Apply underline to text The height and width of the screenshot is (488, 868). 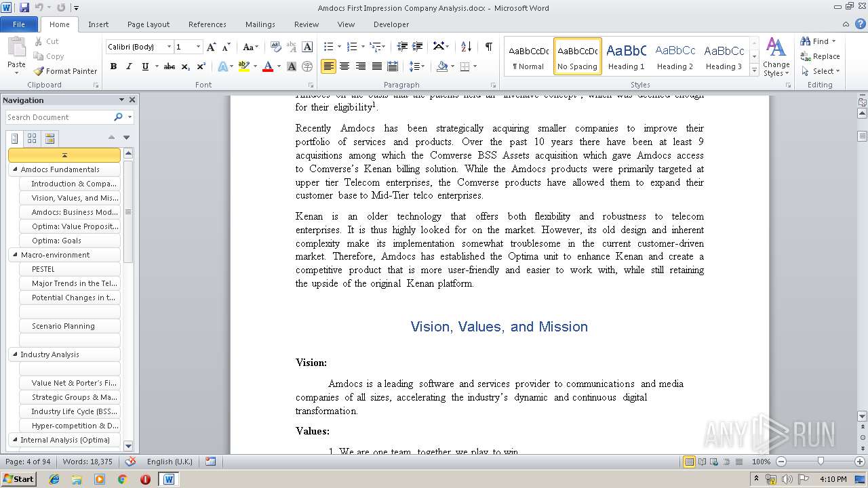144,66
